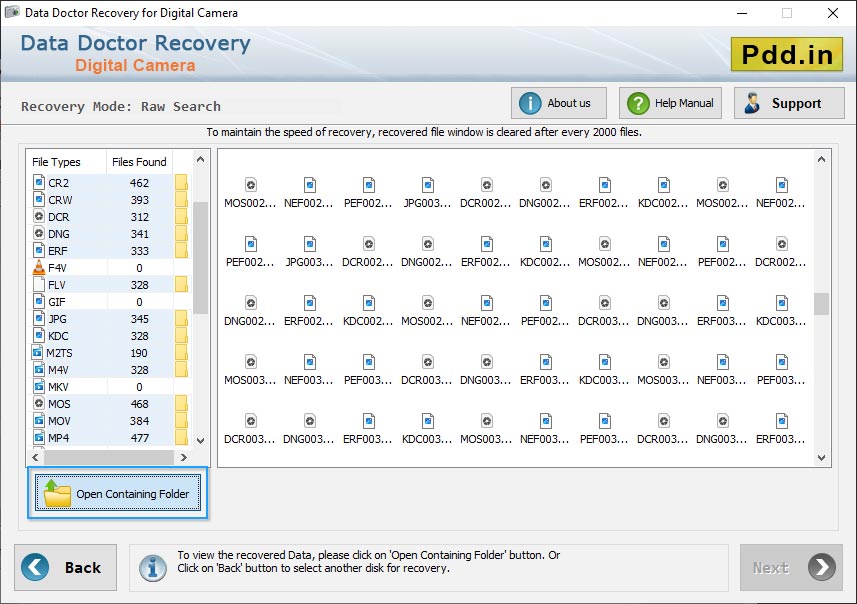The width and height of the screenshot is (857, 604).
Task: Click the MOV video file icon
Action: (x=39, y=420)
